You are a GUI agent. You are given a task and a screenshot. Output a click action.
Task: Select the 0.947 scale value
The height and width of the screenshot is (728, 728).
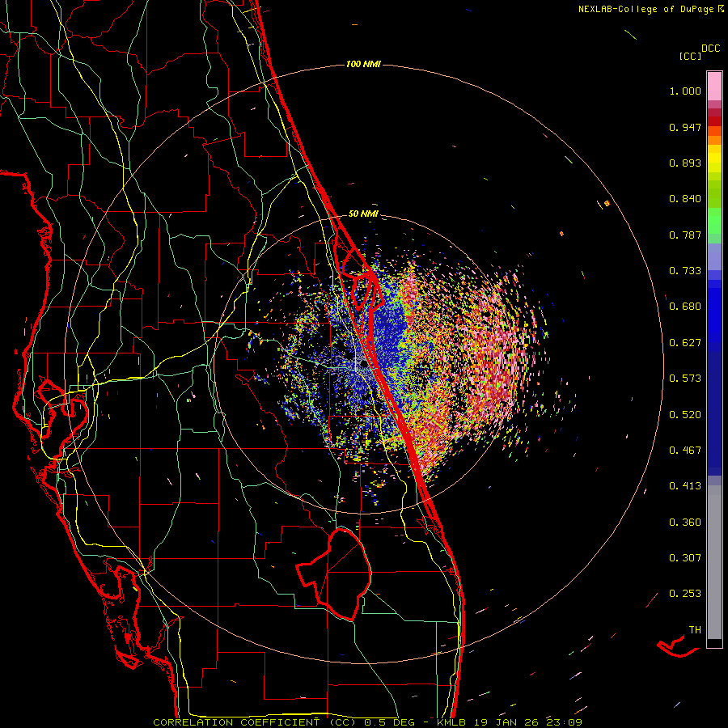pos(685,127)
